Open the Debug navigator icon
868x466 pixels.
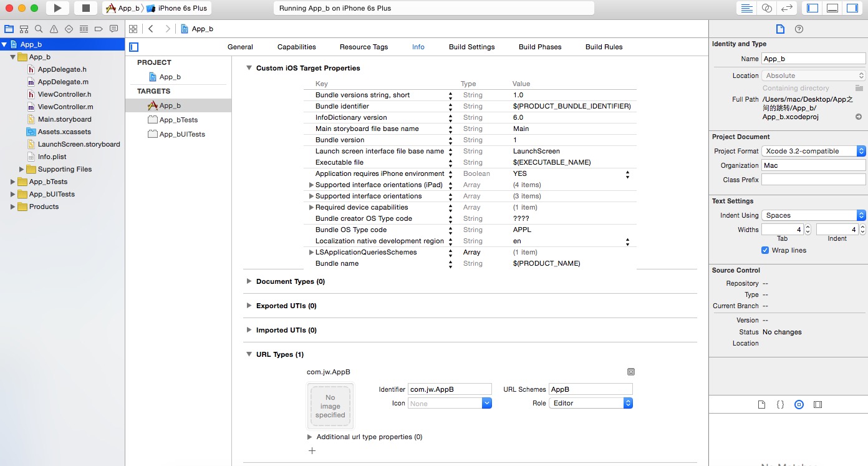pos(84,29)
